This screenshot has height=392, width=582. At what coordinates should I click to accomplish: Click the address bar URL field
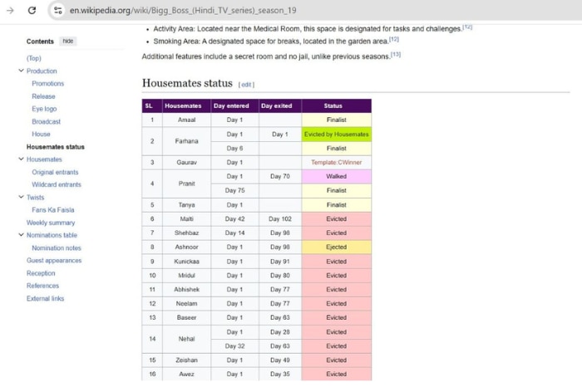click(x=183, y=11)
